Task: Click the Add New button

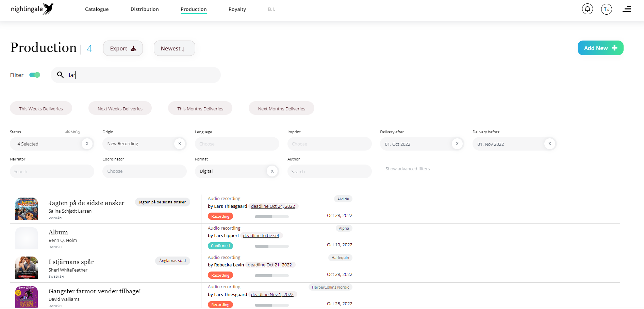Action: (600, 48)
